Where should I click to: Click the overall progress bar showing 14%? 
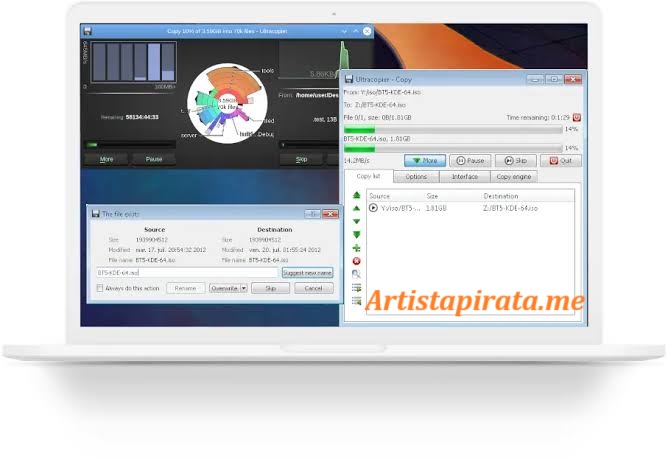click(453, 129)
